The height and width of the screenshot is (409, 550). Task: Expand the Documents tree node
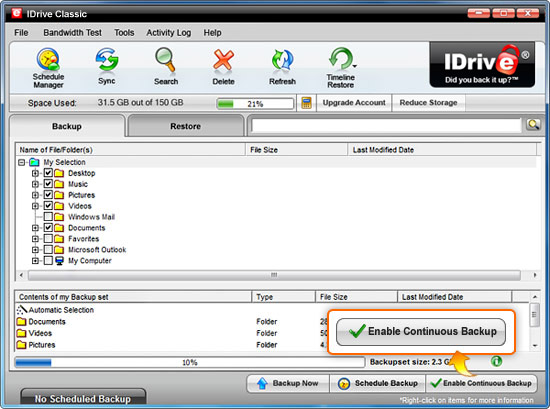click(x=35, y=228)
